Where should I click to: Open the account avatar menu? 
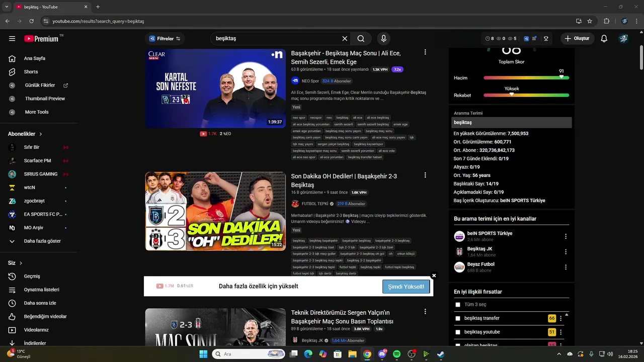(x=623, y=39)
